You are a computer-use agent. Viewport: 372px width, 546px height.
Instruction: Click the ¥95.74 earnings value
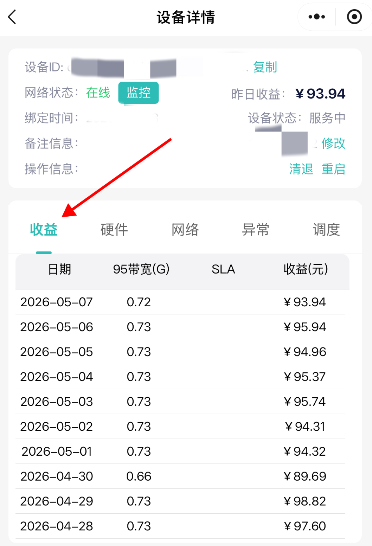pyautogui.click(x=305, y=401)
